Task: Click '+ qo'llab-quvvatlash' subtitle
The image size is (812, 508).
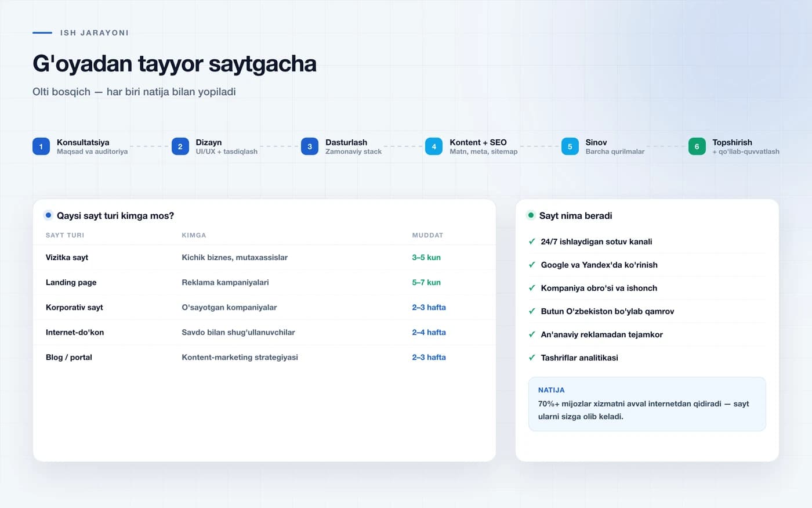Action: tap(746, 152)
